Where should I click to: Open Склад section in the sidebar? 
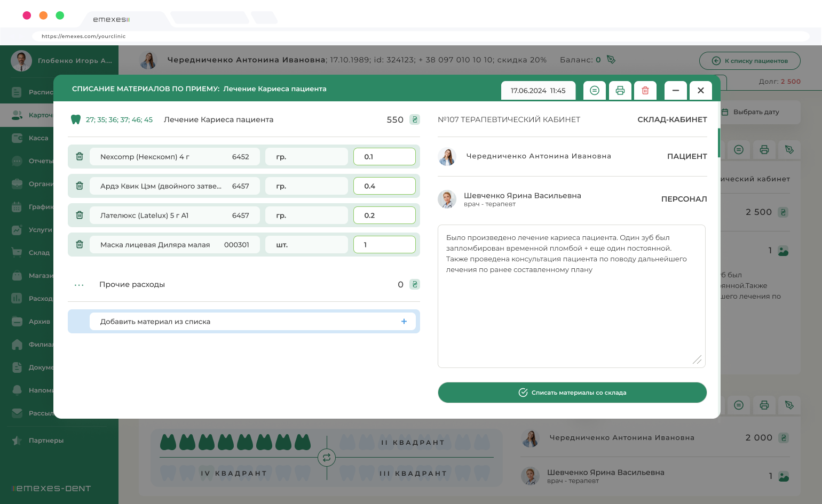tap(39, 253)
